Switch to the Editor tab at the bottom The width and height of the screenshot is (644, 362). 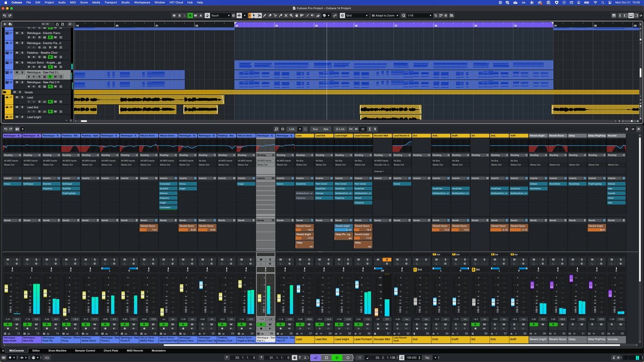click(x=35, y=350)
